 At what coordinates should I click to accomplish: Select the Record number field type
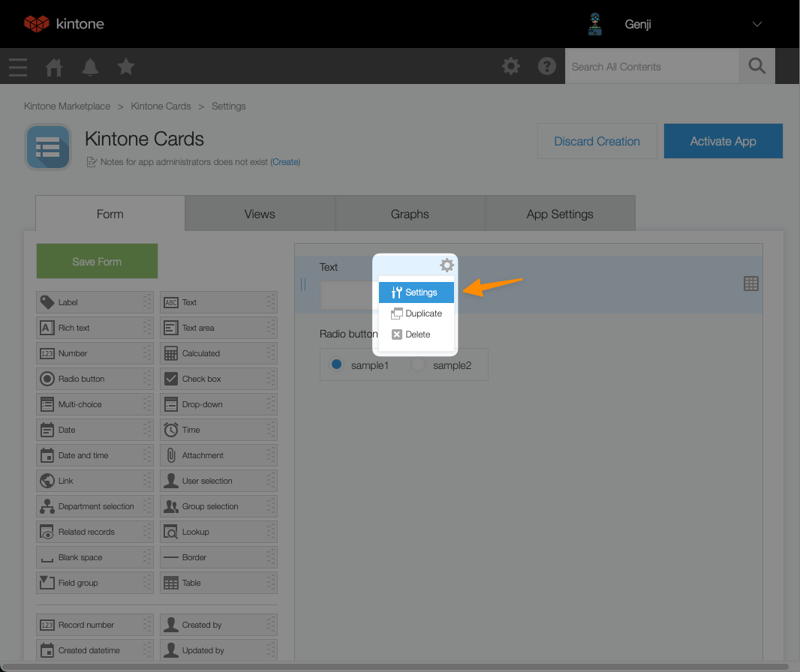[x=95, y=625]
